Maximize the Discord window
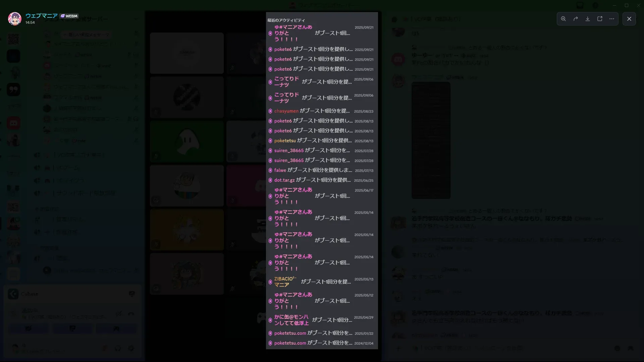This screenshot has height=362, width=644. coord(626,5)
